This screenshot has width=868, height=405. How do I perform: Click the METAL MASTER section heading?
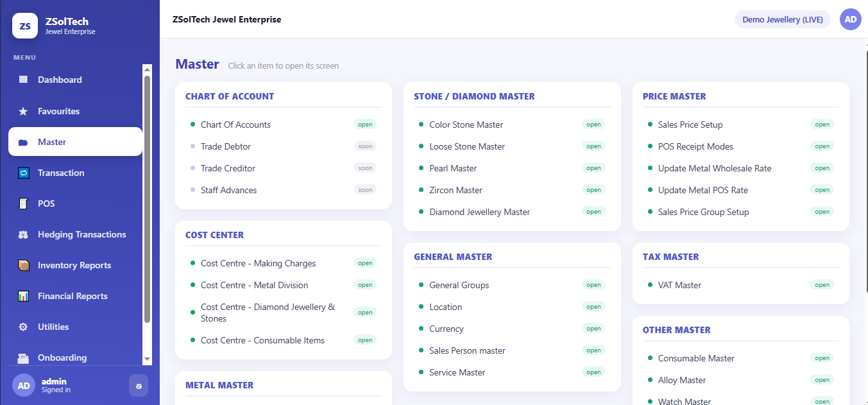coord(219,385)
